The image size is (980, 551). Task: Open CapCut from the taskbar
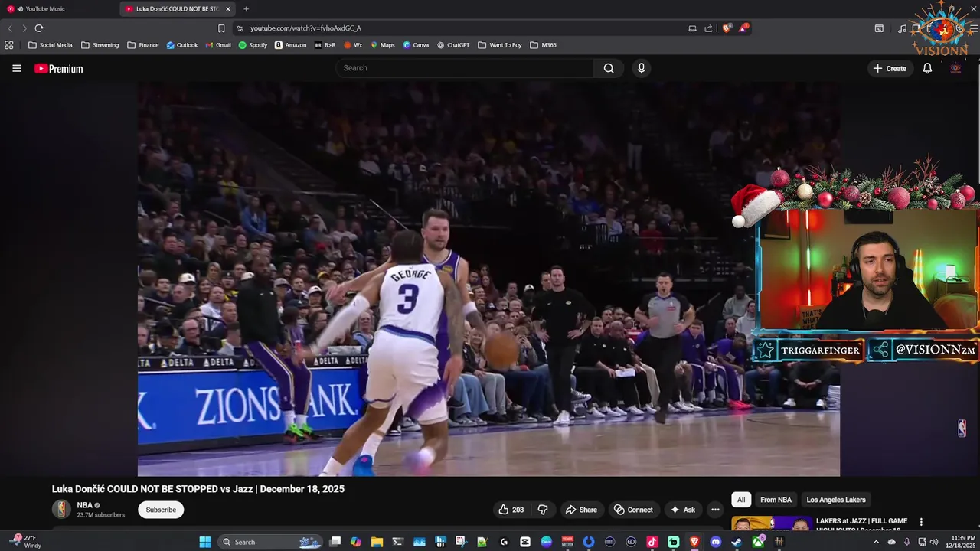pos(524,542)
